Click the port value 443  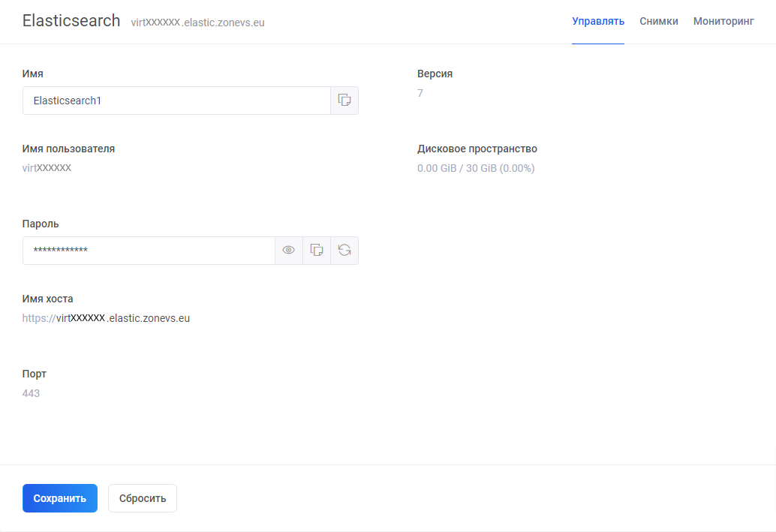pyautogui.click(x=31, y=393)
